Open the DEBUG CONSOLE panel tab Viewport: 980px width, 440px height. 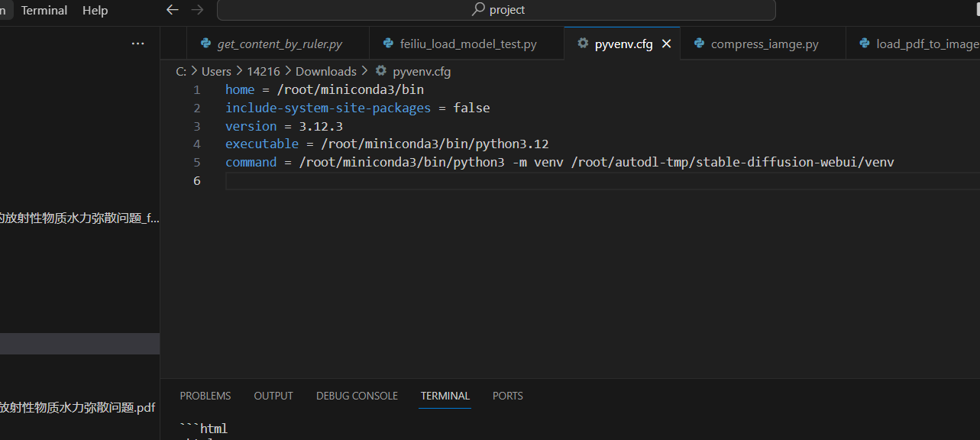tap(357, 396)
